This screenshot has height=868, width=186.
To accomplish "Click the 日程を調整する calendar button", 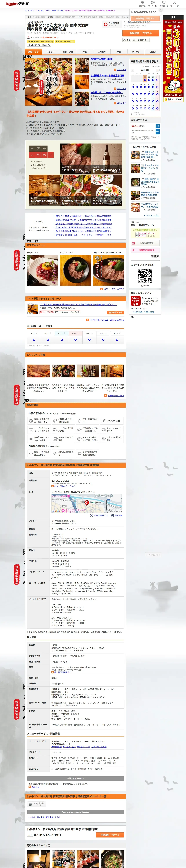I will tap(145, 243).
